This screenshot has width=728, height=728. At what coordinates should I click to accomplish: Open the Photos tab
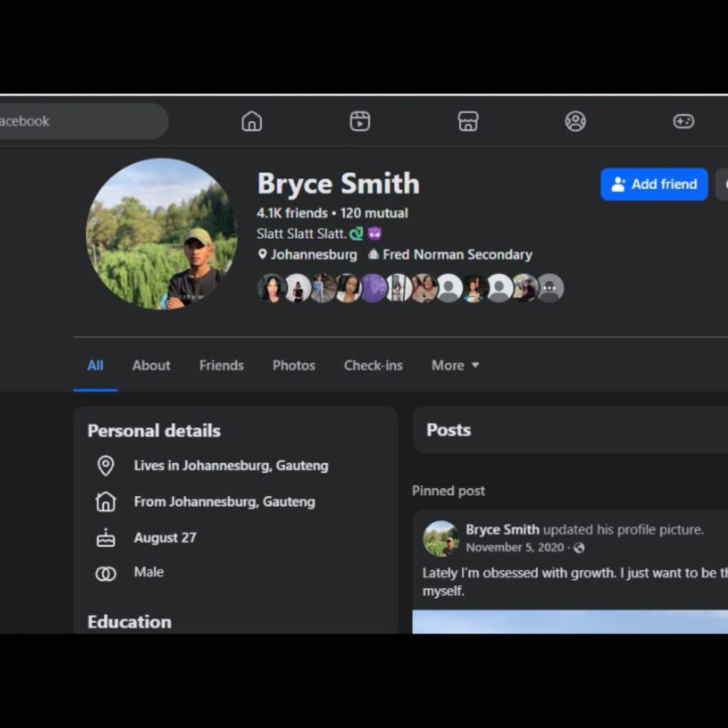(294, 365)
